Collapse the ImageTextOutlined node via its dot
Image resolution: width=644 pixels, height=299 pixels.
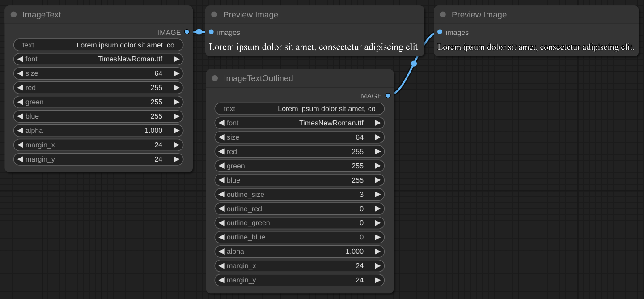point(215,78)
